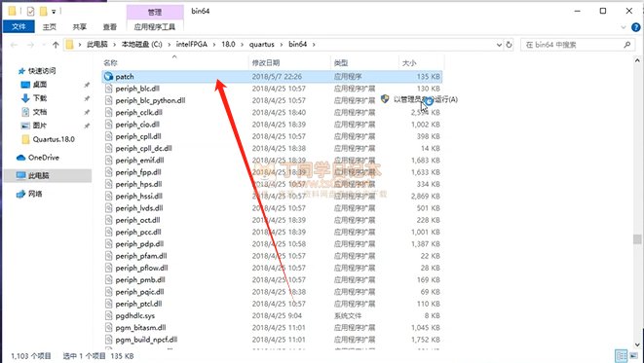The width and height of the screenshot is (644, 363).
Task: Switch to the 共享 ribbon tab
Action: (80, 26)
